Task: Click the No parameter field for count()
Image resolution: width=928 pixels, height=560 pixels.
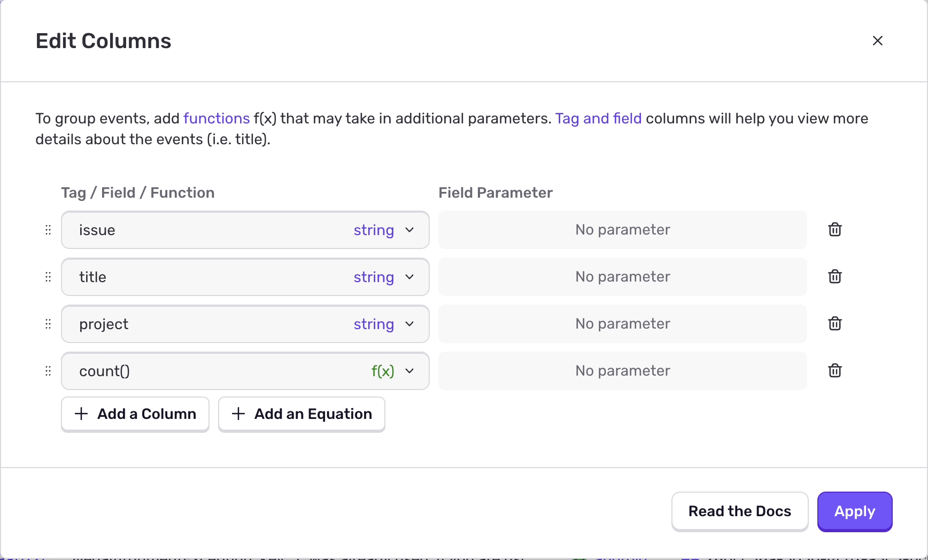Action: click(x=623, y=371)
